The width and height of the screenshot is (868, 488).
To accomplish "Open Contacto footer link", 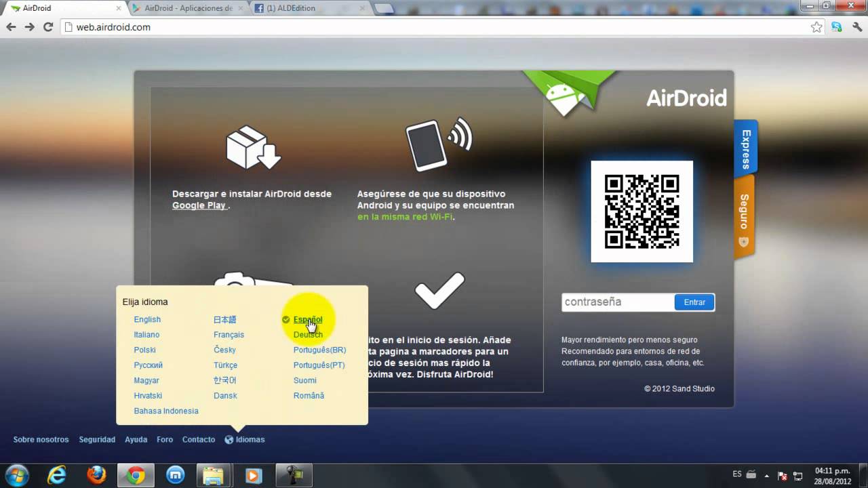I will click(x=199, y=440).
